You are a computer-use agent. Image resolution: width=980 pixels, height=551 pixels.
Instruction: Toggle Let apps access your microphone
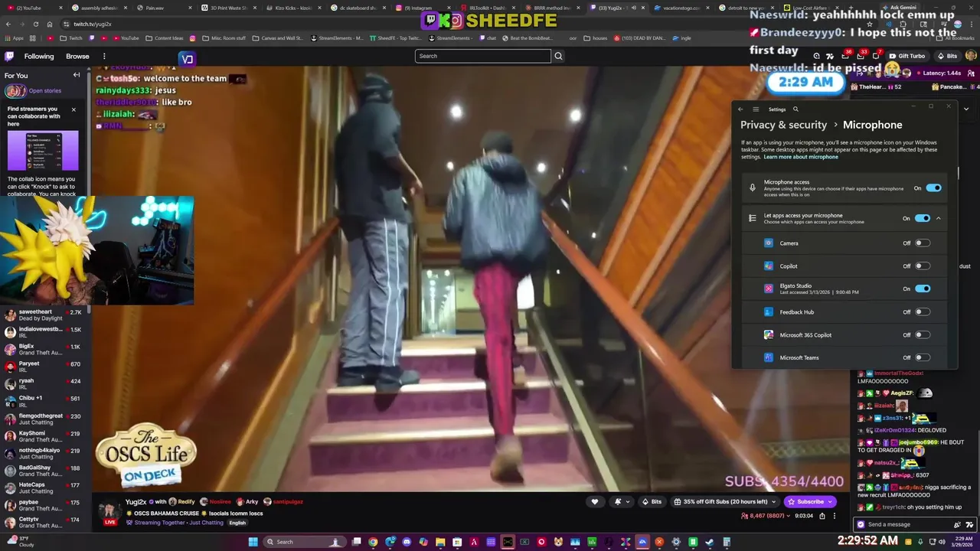point(923,218)
